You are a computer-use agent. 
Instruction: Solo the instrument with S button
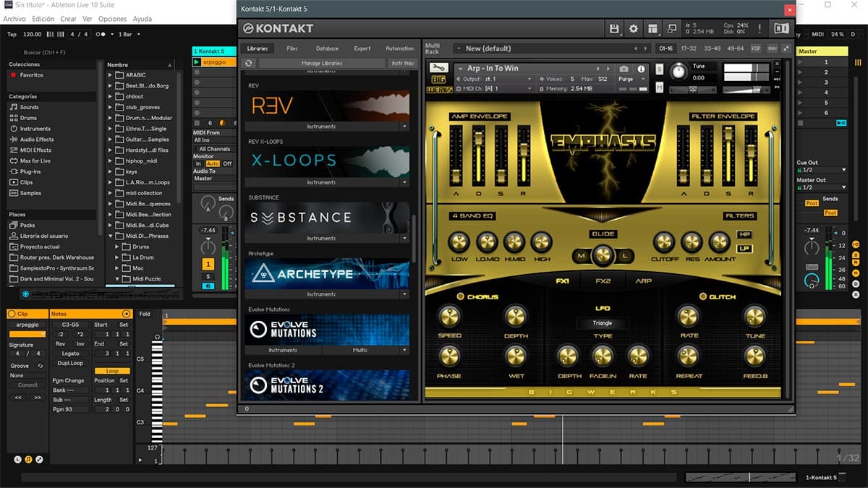point(659,69)
